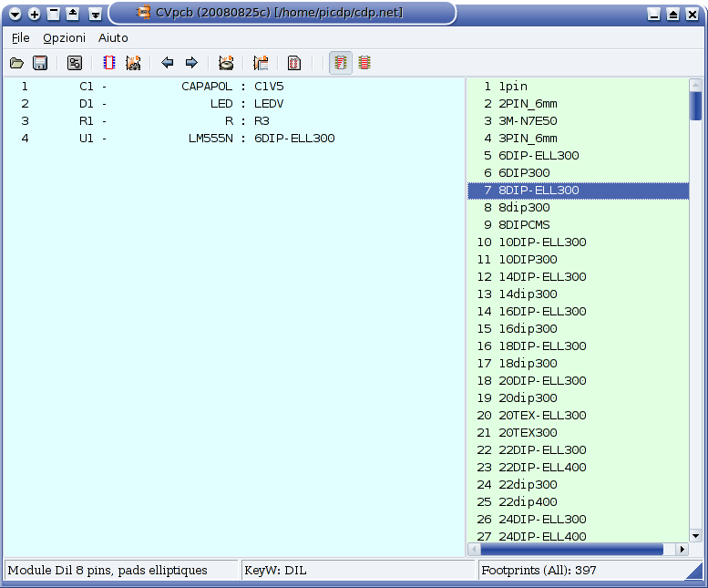The image size is (708, 588).
Task: Select component row C1 CAPAPOL
Action: 234,87
